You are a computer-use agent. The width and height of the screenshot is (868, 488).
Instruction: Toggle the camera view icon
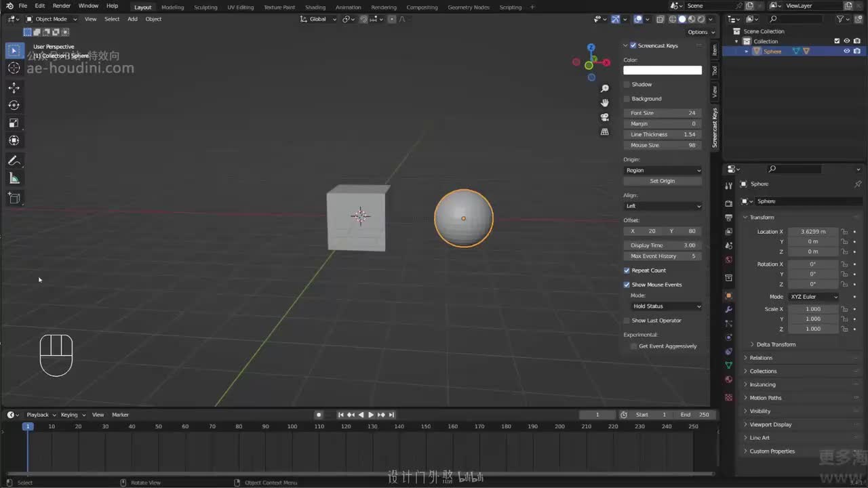pyautogui.click(x=605, y=117)
